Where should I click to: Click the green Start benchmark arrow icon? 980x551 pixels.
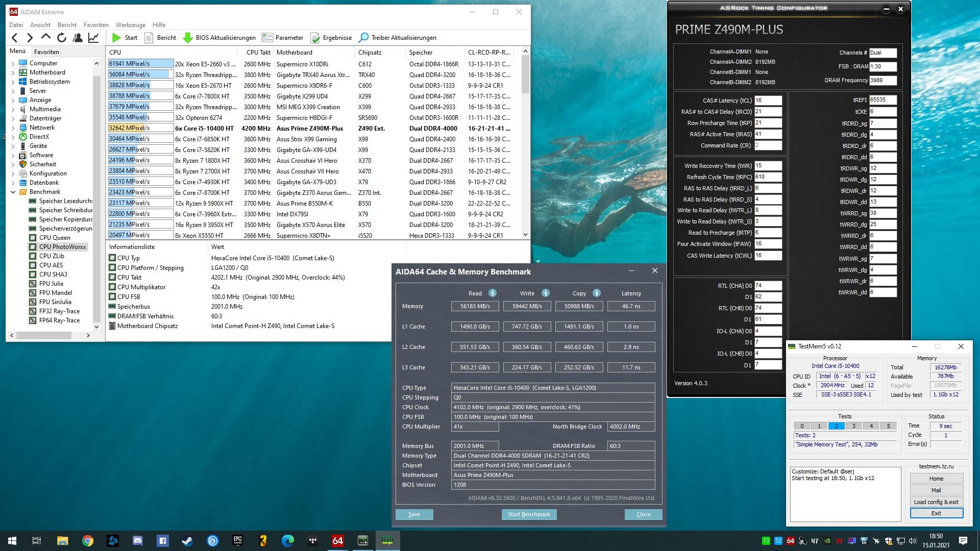coord(116,37)
